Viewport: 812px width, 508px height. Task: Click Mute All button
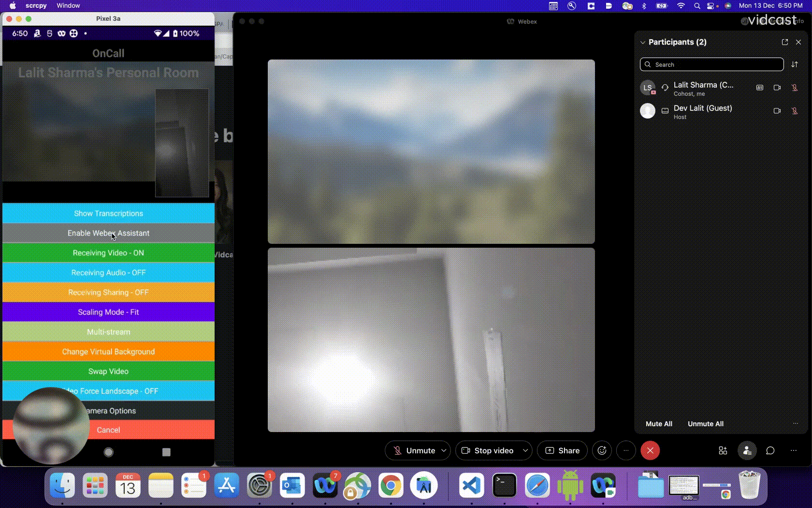[659, 424]
